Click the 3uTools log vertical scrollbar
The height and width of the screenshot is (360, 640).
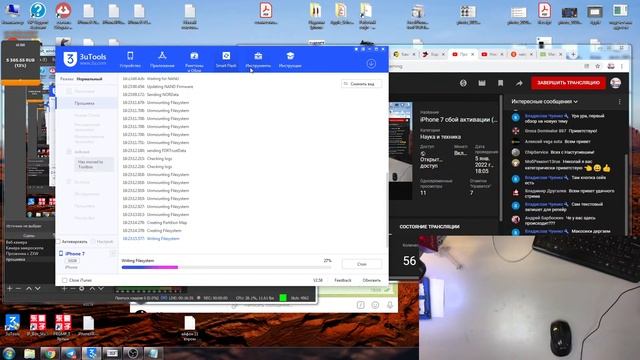coord(387,210)
